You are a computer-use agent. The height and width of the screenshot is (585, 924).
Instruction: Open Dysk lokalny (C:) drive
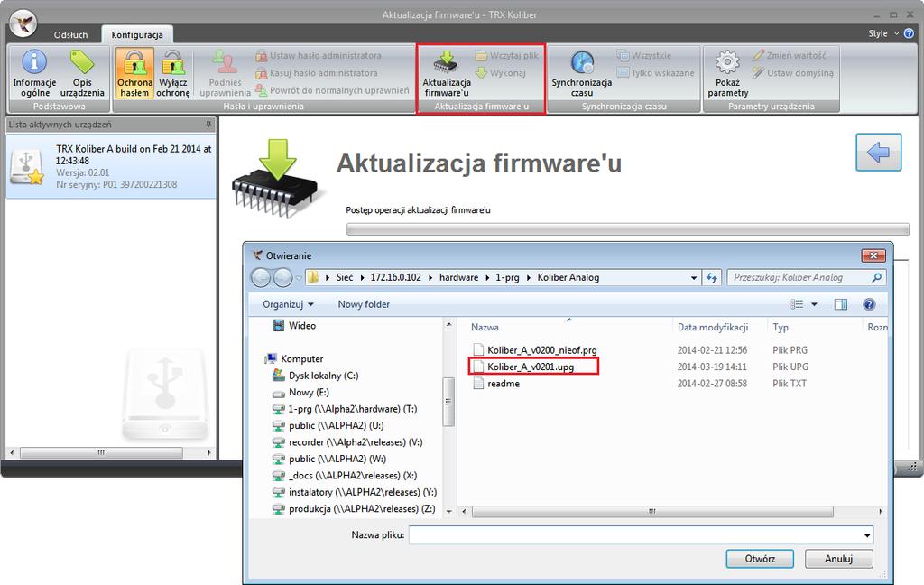[x=315, y=376]
